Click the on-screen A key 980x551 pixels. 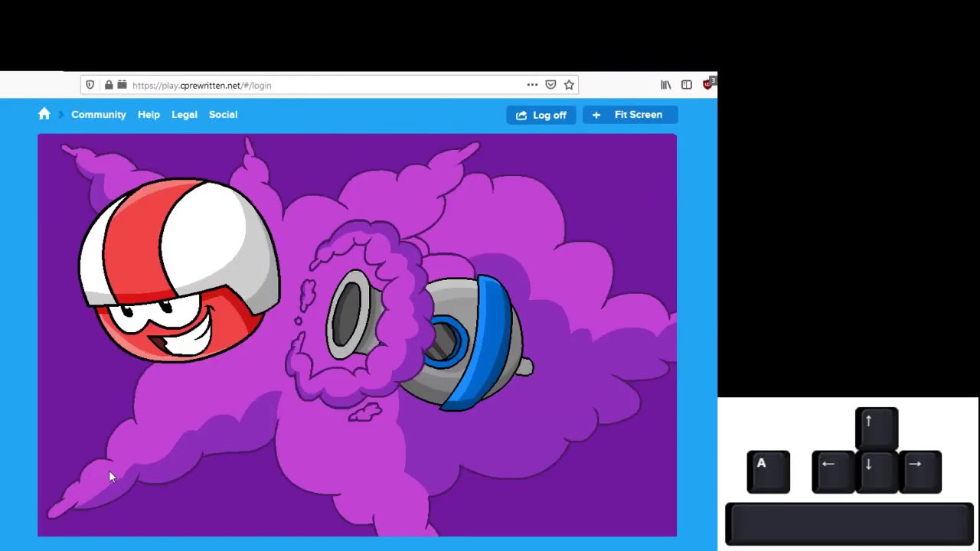[768, 471]
